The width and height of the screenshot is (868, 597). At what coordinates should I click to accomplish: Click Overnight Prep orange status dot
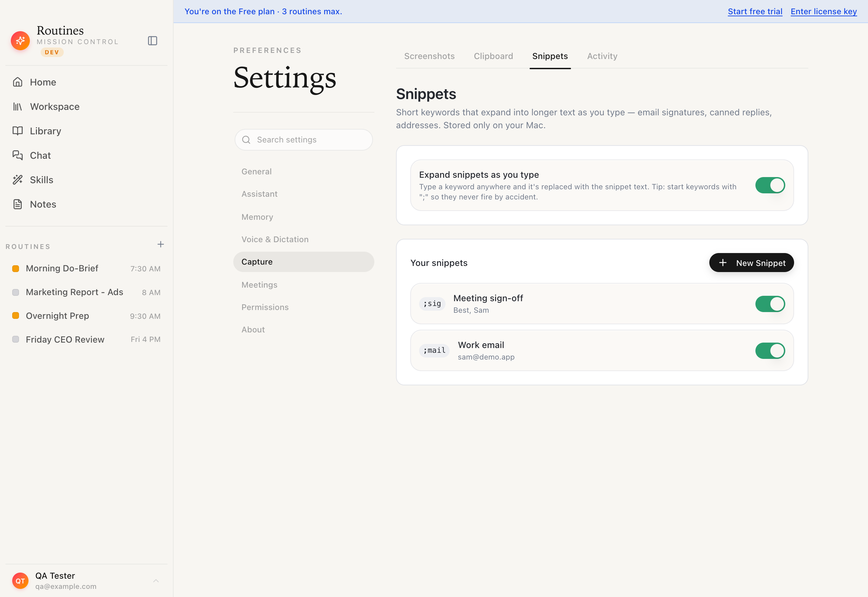[x=16, y=316]
